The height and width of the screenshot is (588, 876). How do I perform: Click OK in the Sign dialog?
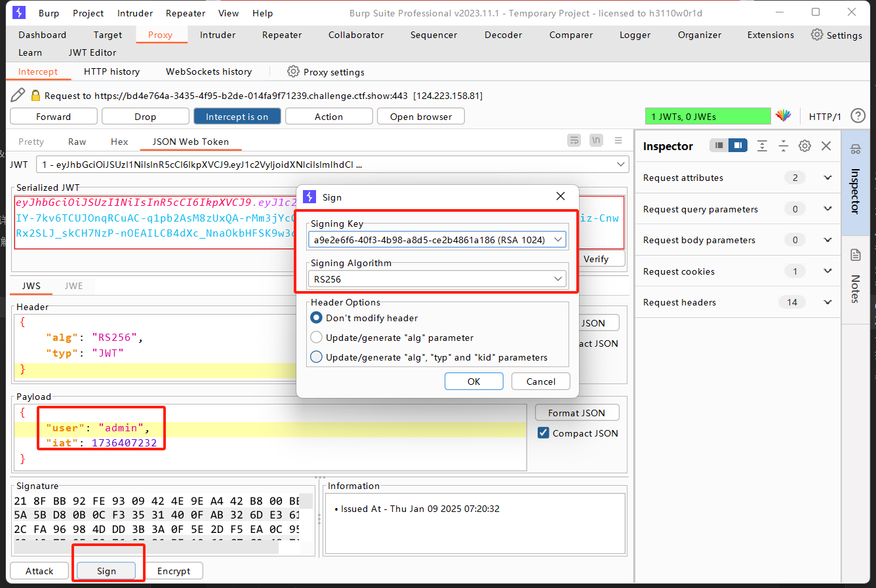point(473,382)
